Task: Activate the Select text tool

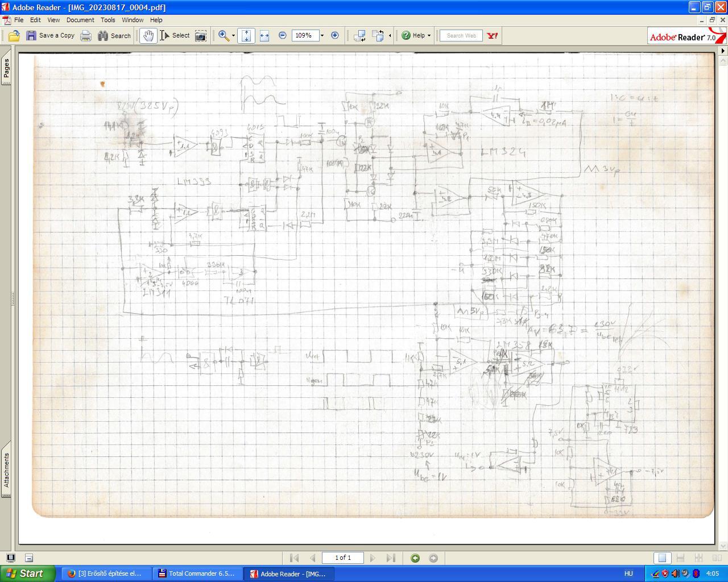Action: click(x=175, y=35)
